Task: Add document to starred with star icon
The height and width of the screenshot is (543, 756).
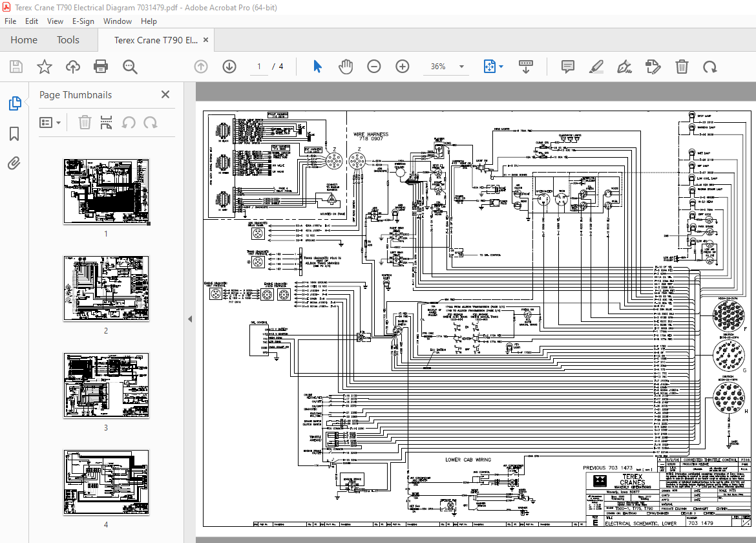Action: tap(45, 67)
